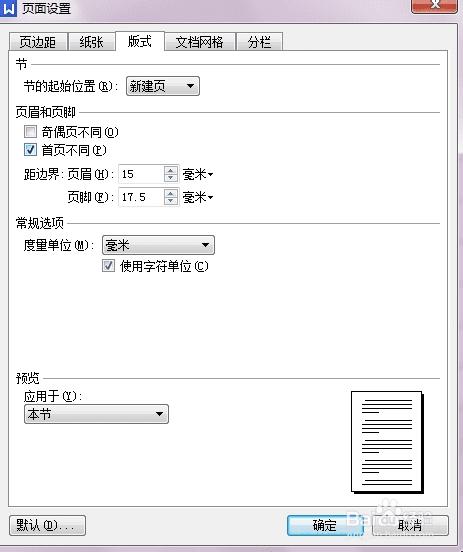Open the 页眉 unit 毫米 dropdown

click(198, 174)
